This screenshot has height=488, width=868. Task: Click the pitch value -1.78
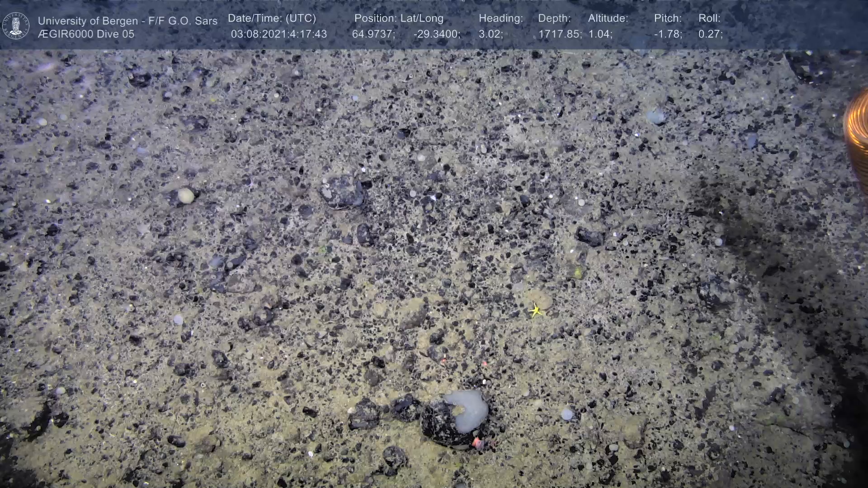click(668, 34)
